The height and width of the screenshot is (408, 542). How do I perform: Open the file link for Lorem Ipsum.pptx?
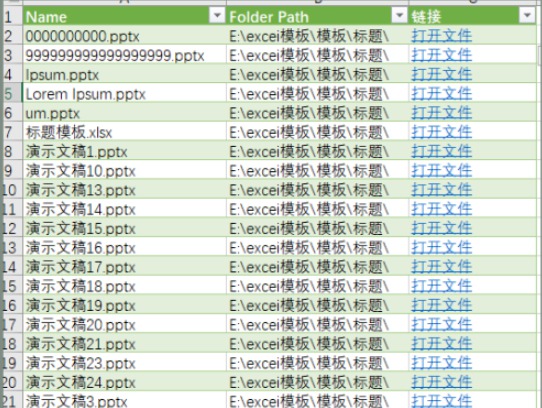(x=441, y=94)
